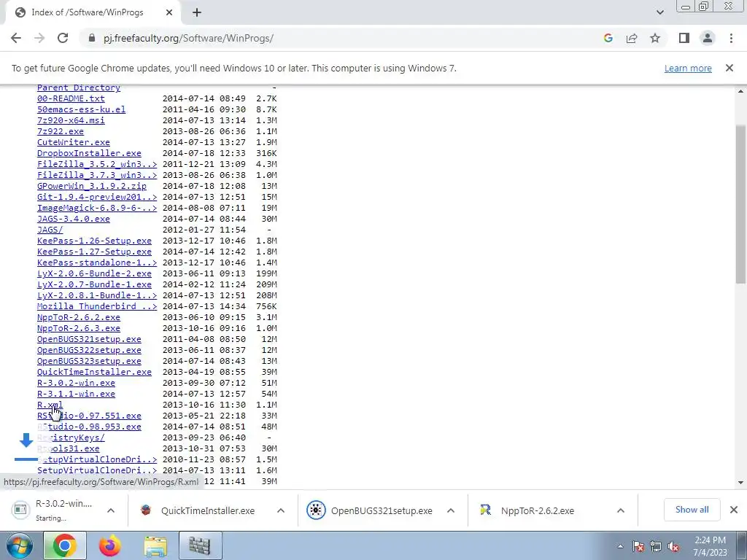Click the page vertical scrollbar thumb
747x560 pixels.
(x=741, y=205)
